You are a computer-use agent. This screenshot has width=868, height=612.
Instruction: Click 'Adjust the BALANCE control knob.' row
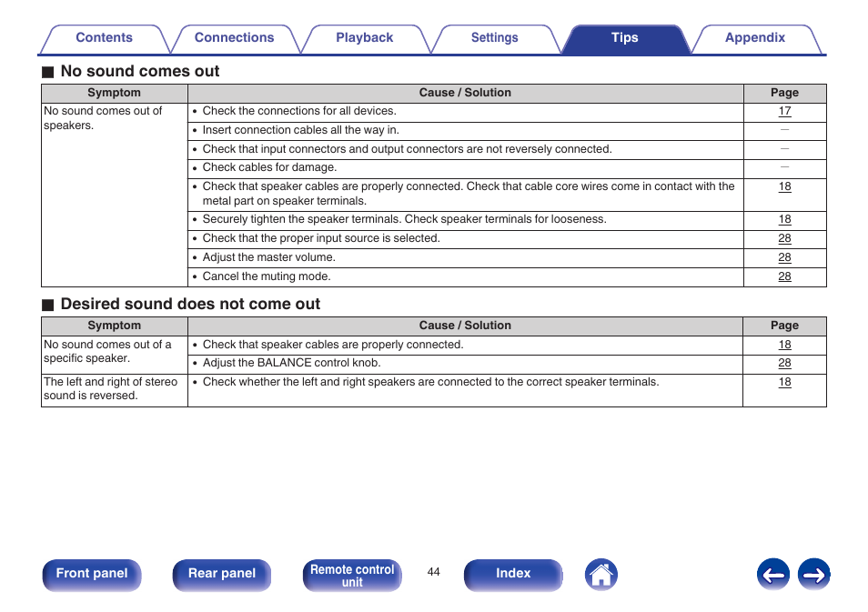coord(466,364)
